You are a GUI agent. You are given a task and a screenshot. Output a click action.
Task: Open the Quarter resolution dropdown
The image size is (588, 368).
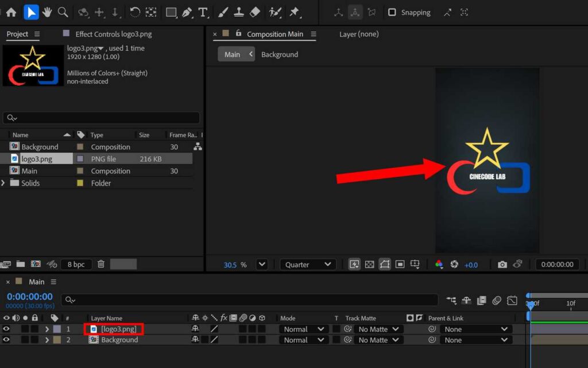pos(308,265)
